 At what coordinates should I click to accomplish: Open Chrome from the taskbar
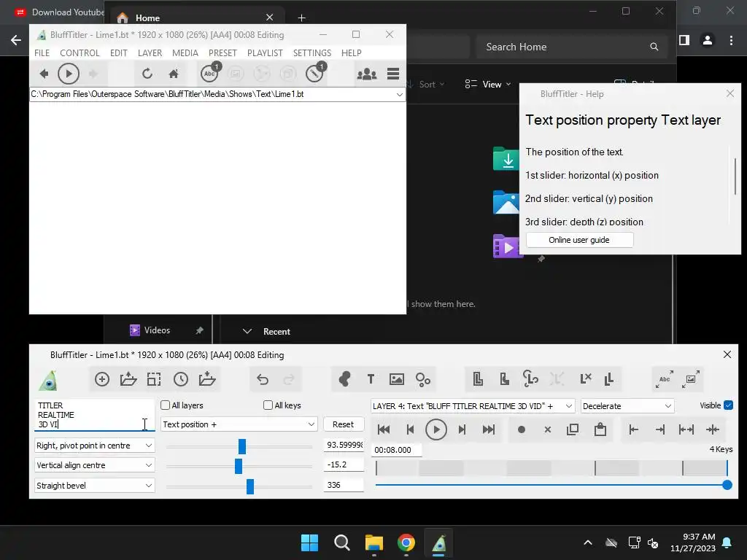coord(406,542)
